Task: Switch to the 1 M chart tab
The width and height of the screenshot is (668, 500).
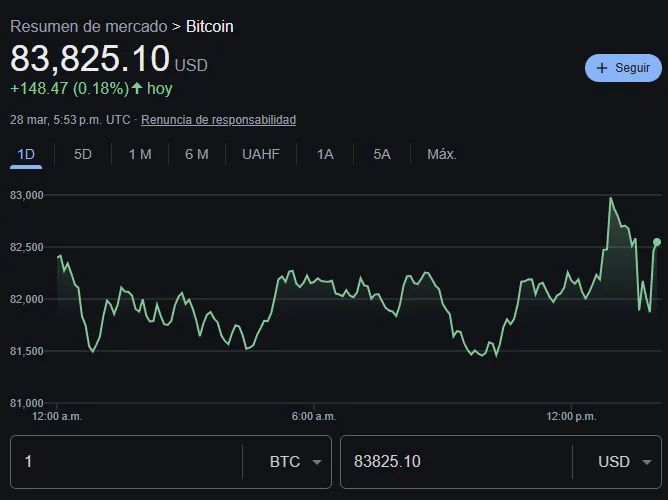Action: pos(140,154)
